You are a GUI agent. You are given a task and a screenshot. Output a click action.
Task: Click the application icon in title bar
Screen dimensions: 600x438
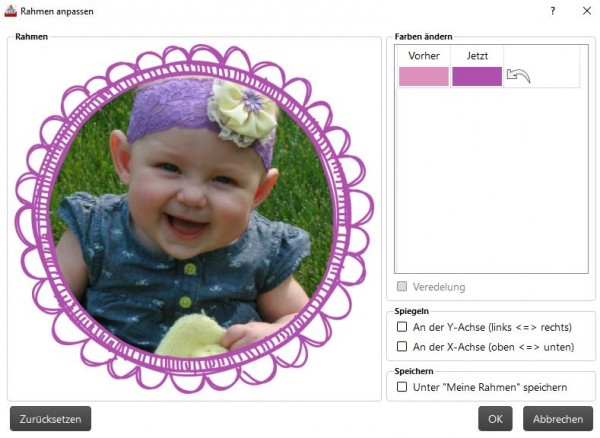(10, 11)
